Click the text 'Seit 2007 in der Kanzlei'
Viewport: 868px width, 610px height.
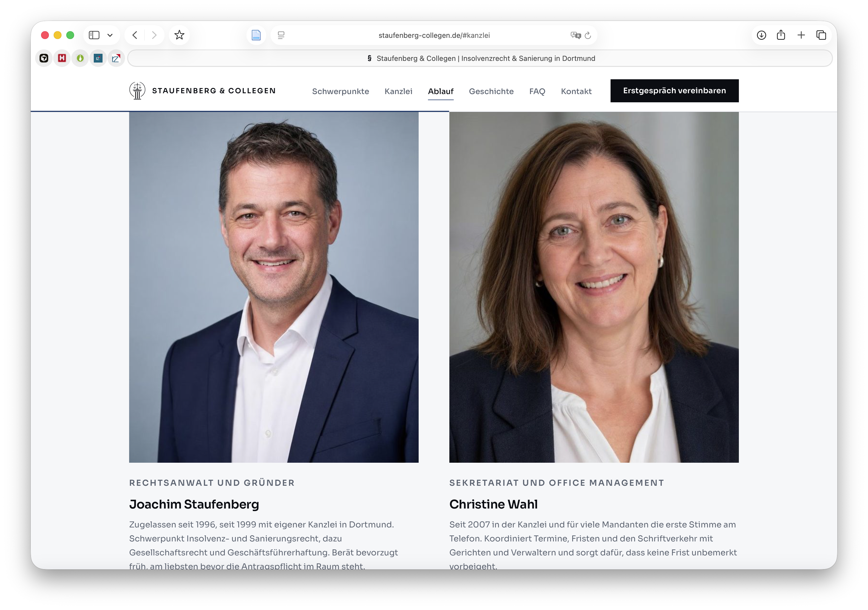498,524
